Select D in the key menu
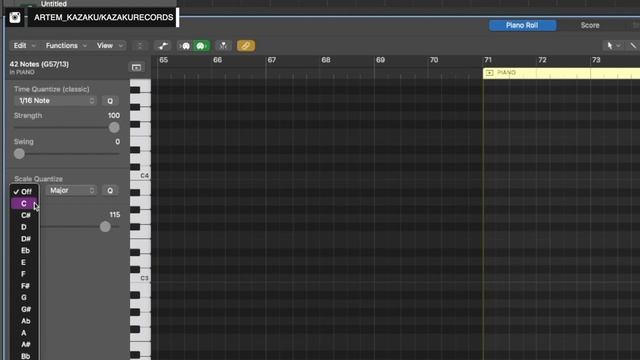Viewport: 640px width, 360px height. (24, 227)
